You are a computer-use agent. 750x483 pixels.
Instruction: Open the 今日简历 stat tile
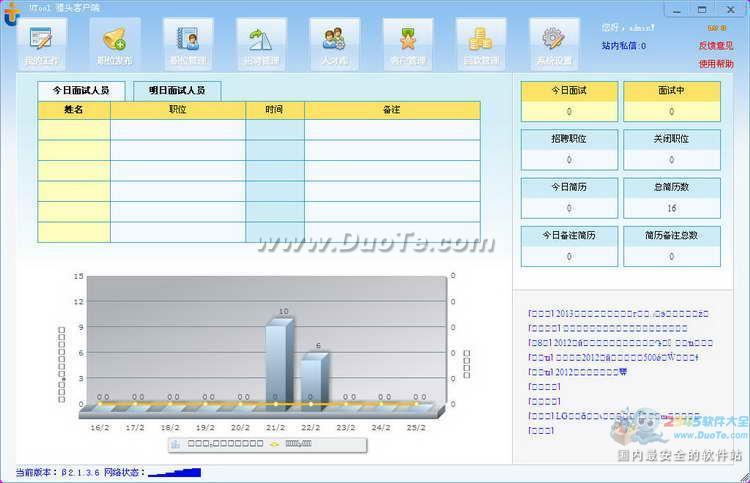click(x=569, y=198)
